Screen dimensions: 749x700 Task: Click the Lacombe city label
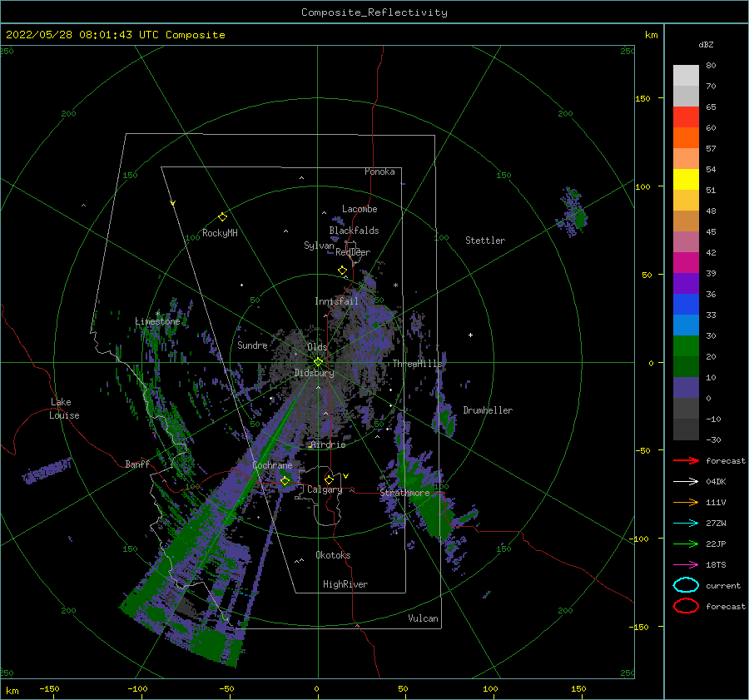[360, 209]
